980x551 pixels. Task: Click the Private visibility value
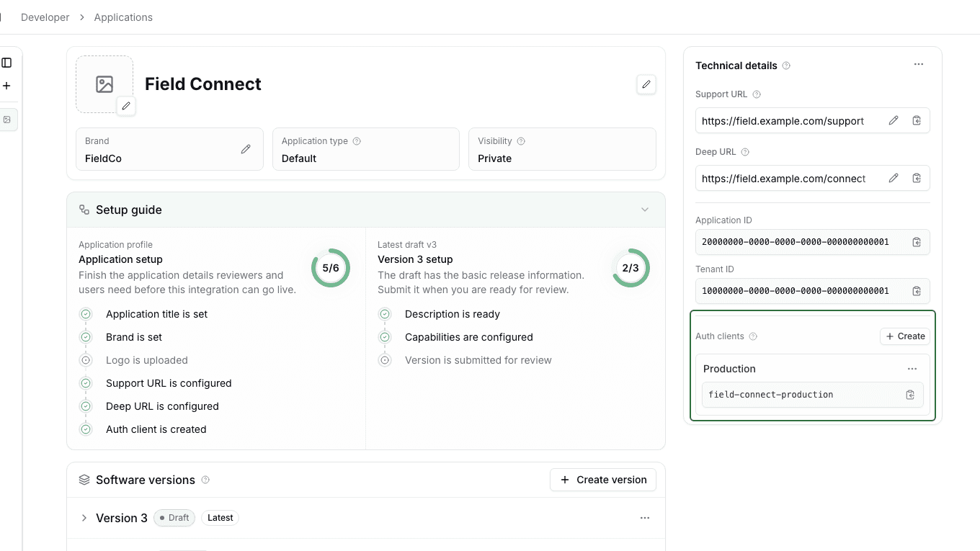494,158
